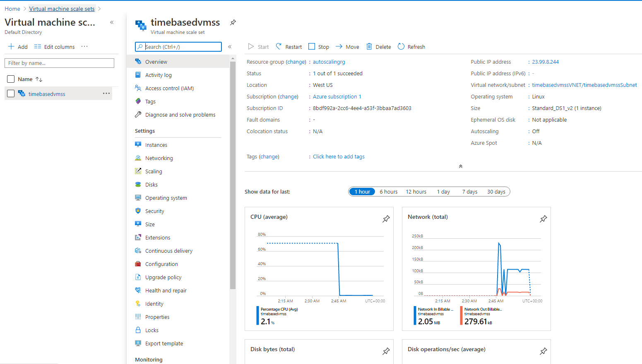Go to Home breadcrumb link
The image size is (642, 364).
click(x=12, y=9)
